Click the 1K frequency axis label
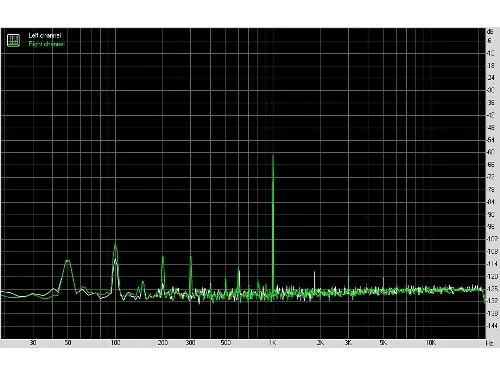Image resolution: width=500 pixels, height=375 pixels. (273, 343)
